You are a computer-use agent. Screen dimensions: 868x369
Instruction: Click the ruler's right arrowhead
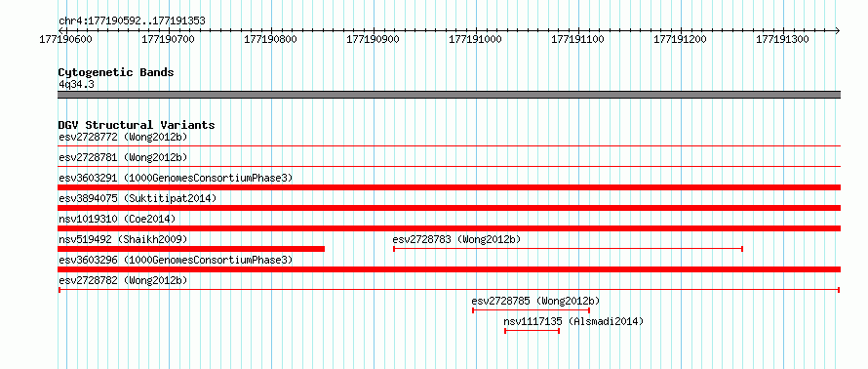837,30
